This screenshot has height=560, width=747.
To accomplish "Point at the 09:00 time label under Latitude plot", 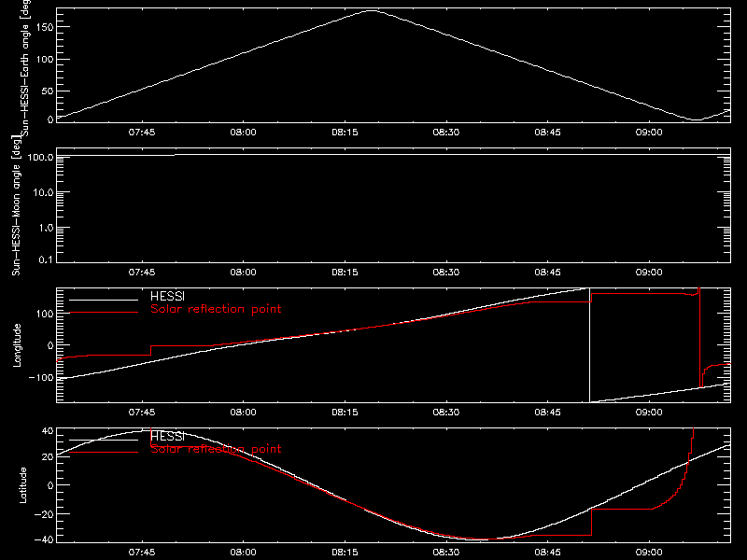I will tap(649, 553).
